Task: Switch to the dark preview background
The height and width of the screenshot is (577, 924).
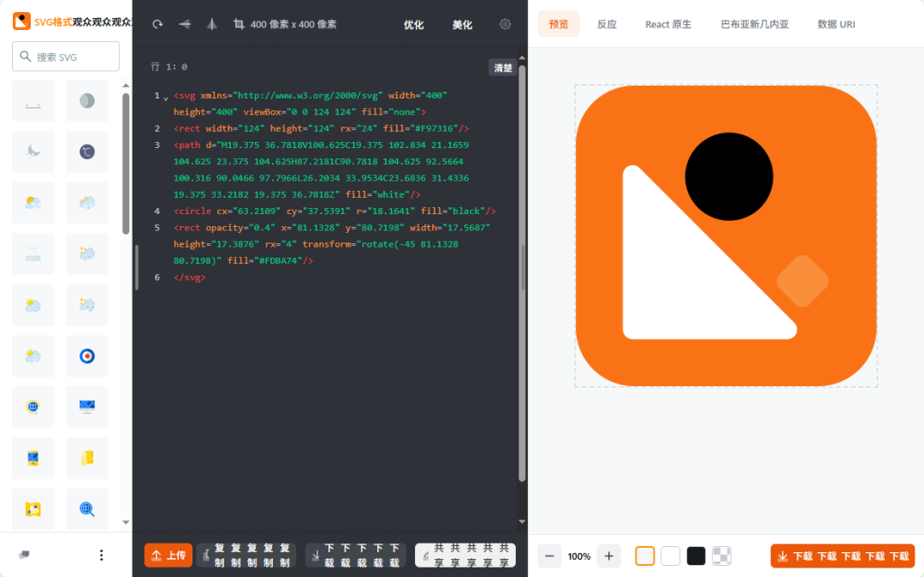Action: coord(696,556)
